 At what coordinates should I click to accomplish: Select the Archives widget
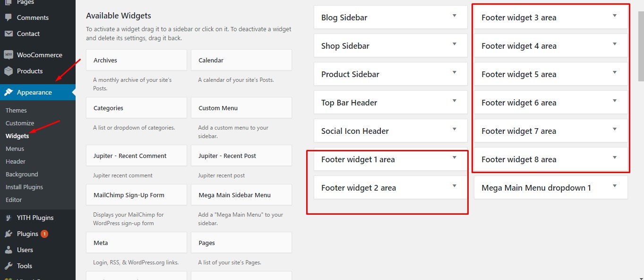point(136,60)
